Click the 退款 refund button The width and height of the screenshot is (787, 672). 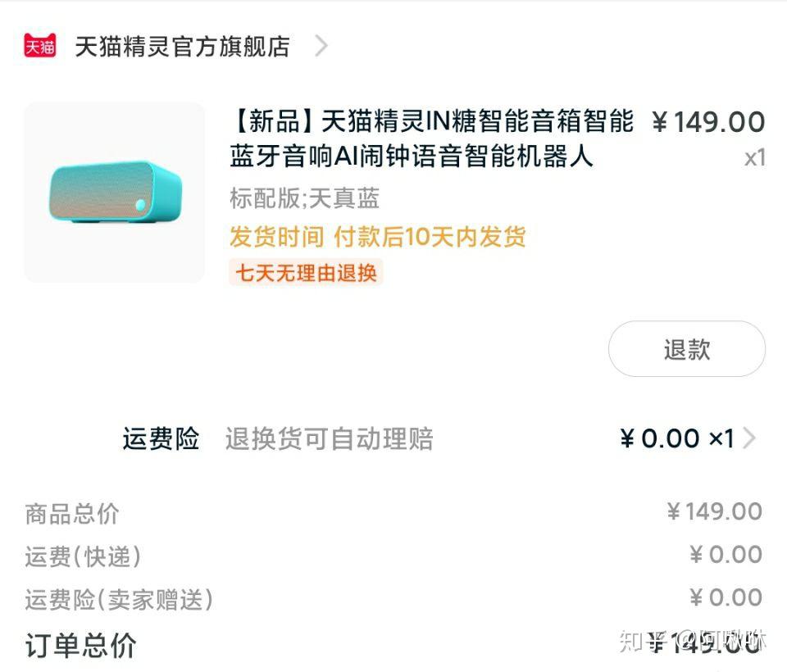[x=687, y=349]
